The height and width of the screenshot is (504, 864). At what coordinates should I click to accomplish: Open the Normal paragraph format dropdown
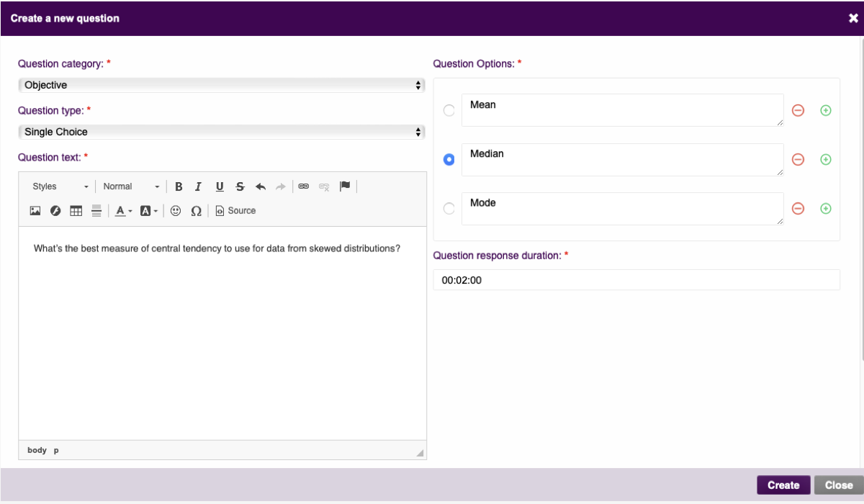130,186
